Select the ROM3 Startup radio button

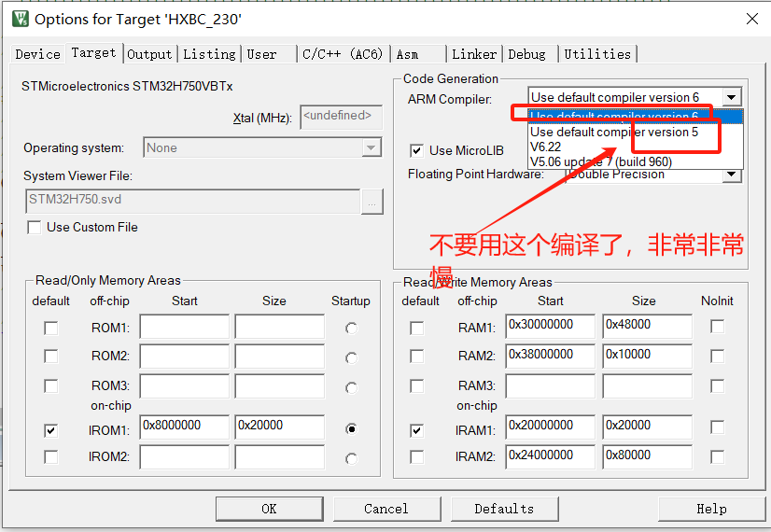point(351,388)
